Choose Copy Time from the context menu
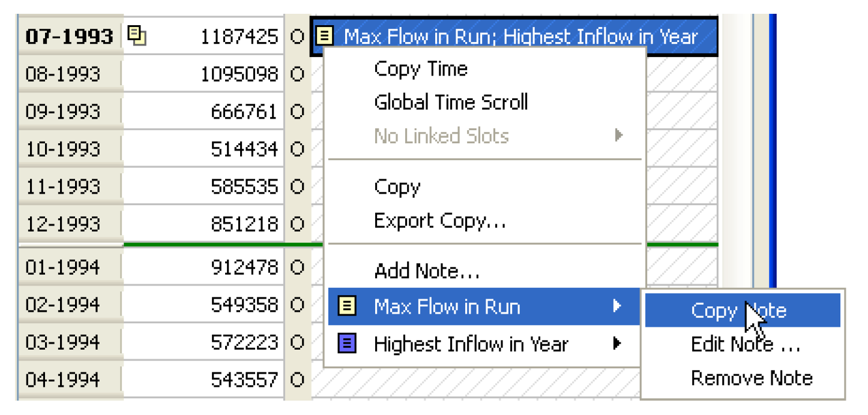This screenshot has width=868, height=415. pos(420,69)
